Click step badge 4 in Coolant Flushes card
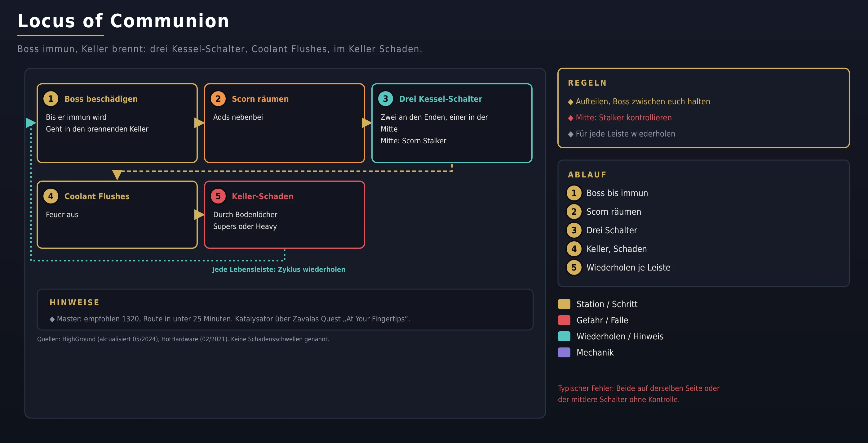Viewport: 868px width, 443px height. pyautogui.click(x=51, y=196)
